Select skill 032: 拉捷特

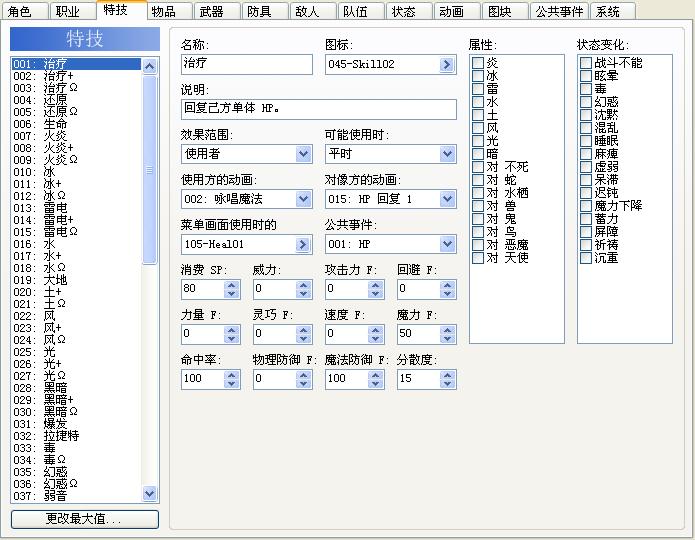click(x=76, y=435)
